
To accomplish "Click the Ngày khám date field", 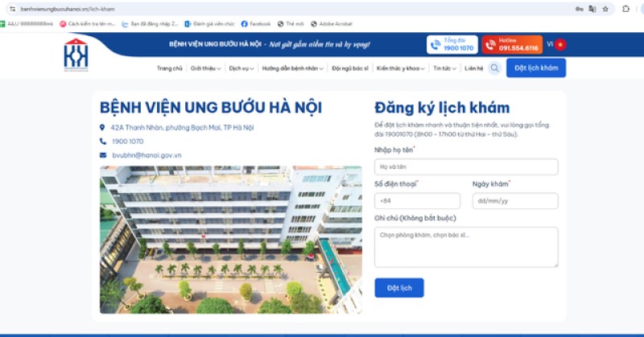I will [x=514, y=201].
